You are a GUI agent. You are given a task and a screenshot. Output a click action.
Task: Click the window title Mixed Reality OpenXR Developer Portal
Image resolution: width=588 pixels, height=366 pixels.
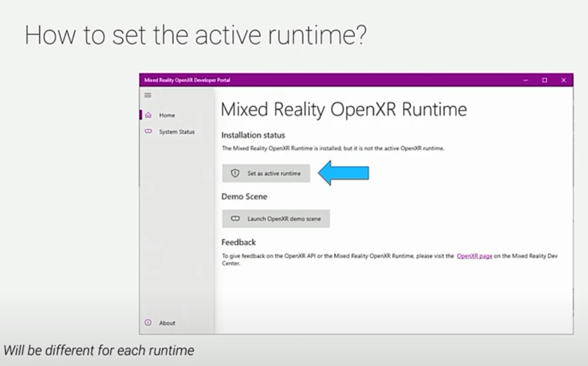click(187, 80)
